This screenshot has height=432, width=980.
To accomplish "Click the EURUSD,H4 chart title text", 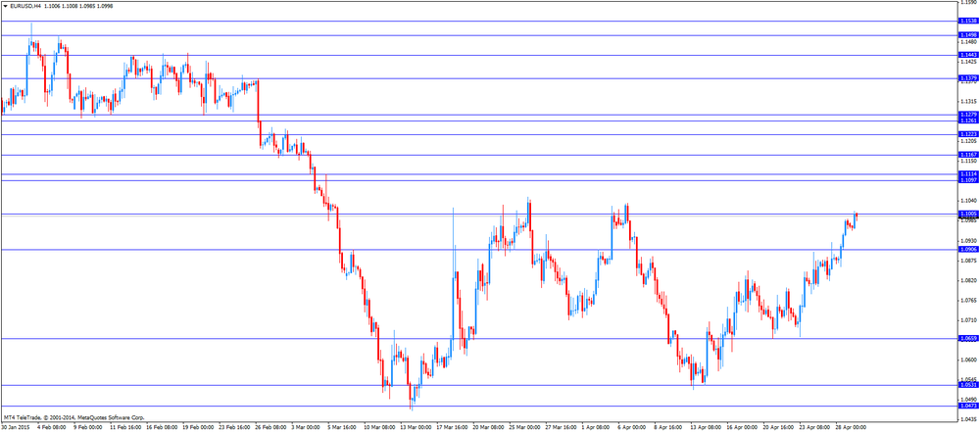I will [24, 6].
